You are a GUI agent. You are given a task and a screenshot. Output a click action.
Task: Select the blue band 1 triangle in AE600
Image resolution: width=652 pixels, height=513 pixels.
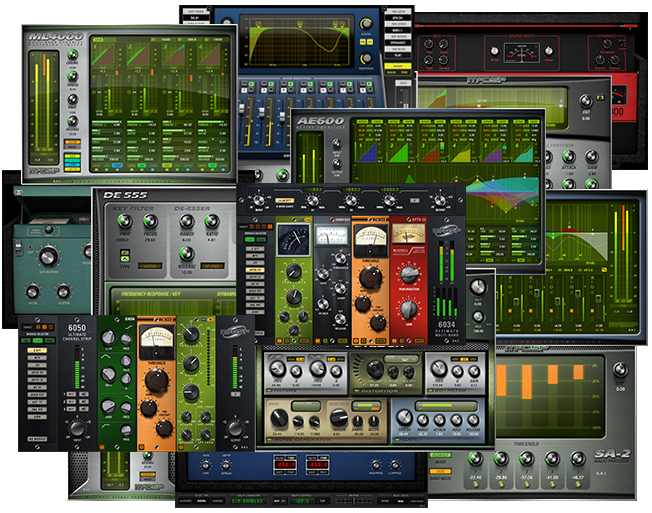(x=367, y=153)
